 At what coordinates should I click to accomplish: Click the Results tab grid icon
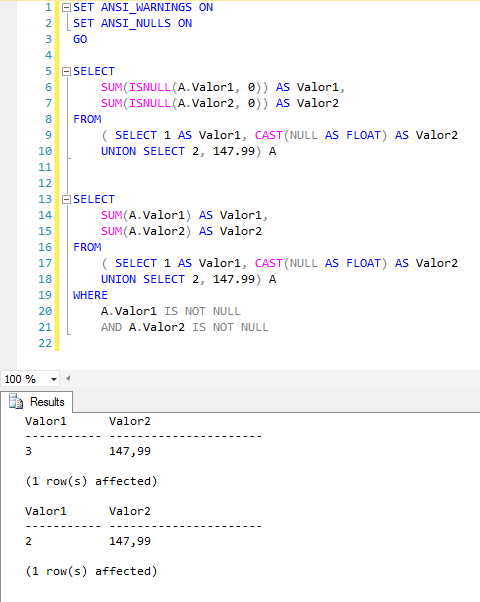(16, 402)
